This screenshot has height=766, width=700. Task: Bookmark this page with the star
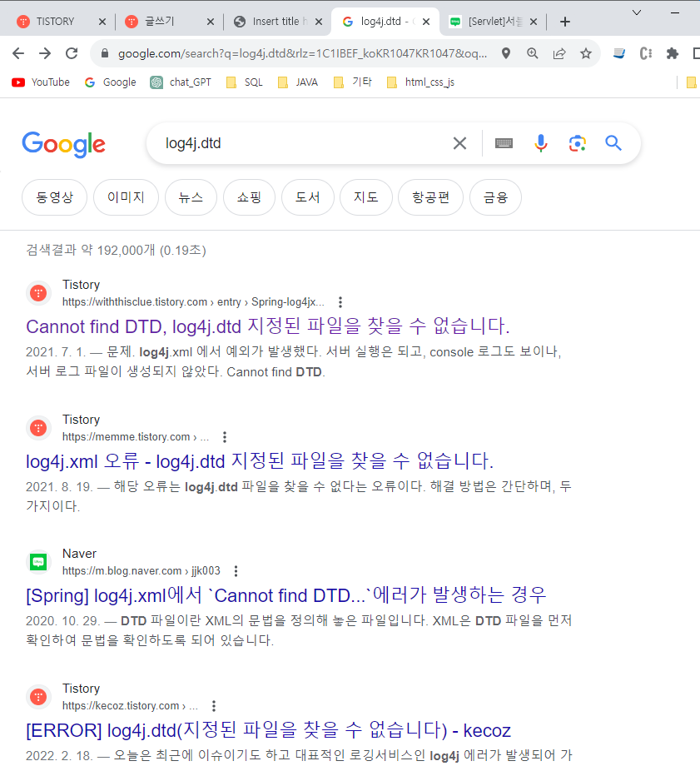(x=586, y=53)
